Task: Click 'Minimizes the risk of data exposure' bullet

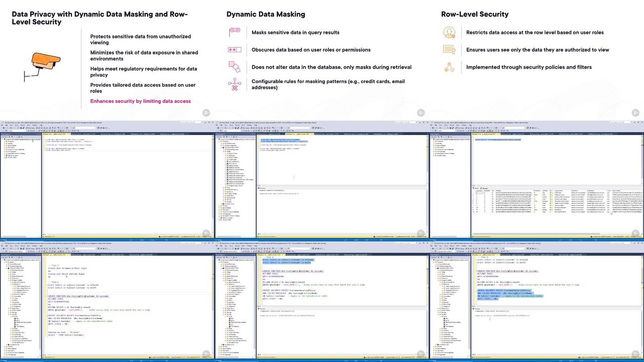Action: tap(144, 56)
